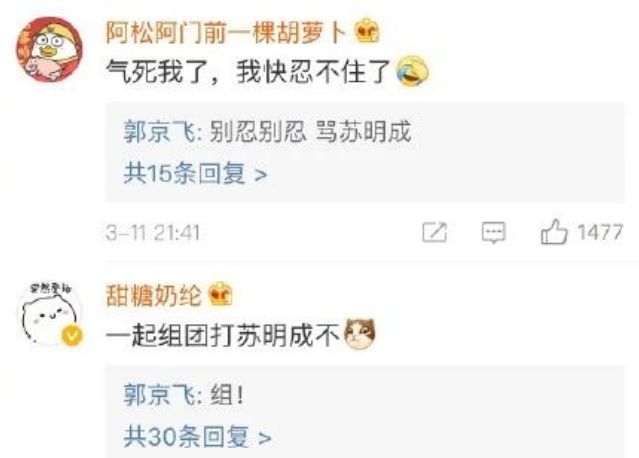
Task: Click the crown badge beside 阿松阿门前一棵胡萝卜
Action: (x=367, y=31)
